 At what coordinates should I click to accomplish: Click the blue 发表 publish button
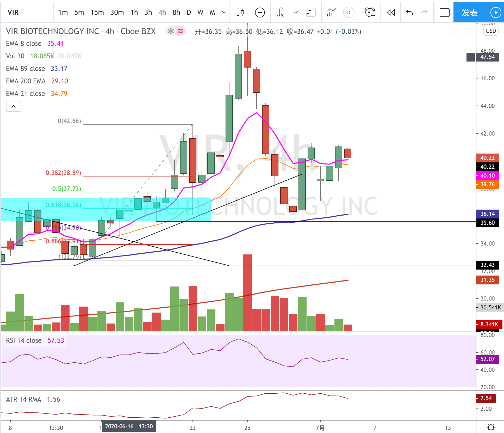pos(469,12)
